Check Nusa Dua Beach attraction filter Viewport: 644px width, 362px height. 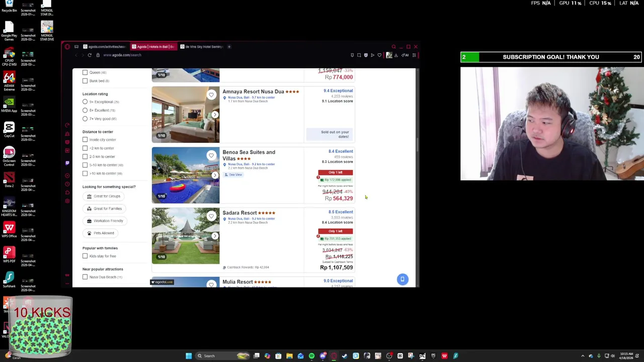click(x=85, y=277)
